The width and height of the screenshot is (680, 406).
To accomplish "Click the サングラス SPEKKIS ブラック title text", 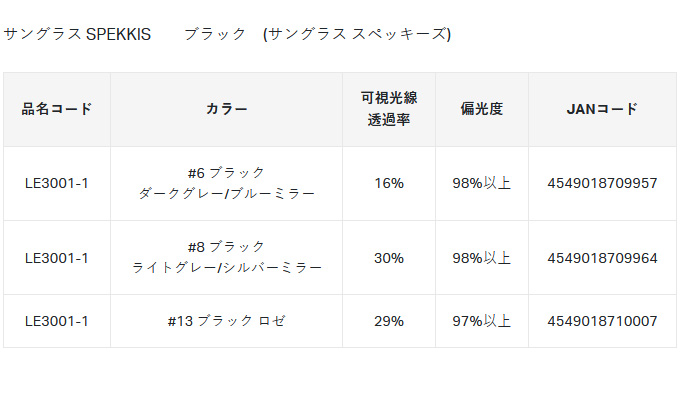I will [227, 34].
